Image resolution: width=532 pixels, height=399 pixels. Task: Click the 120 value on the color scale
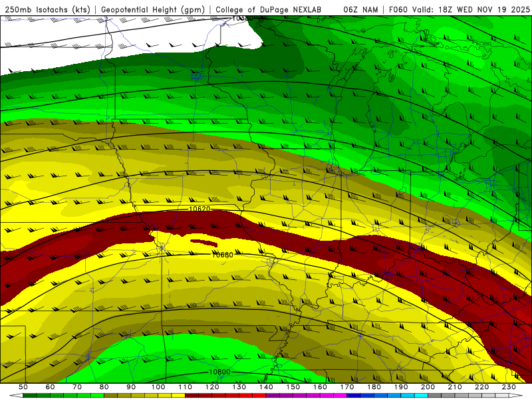tap(212, 387)
